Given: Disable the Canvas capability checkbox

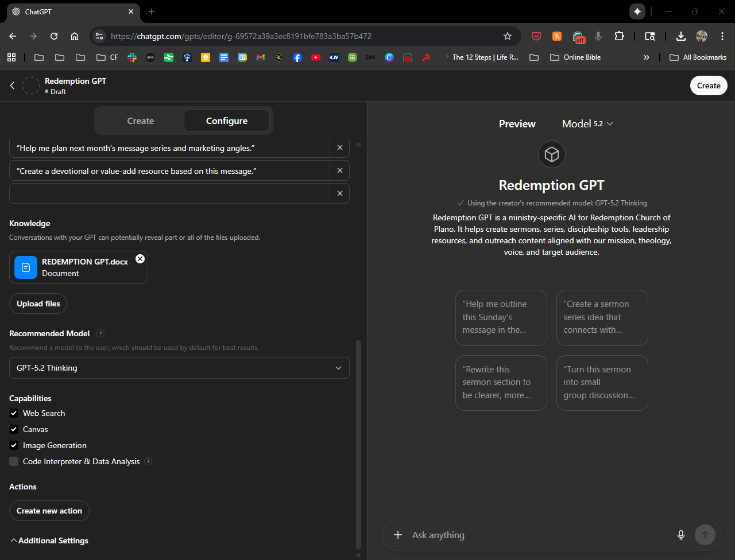Looking at the screenshot, I should (x=14, y=429).
